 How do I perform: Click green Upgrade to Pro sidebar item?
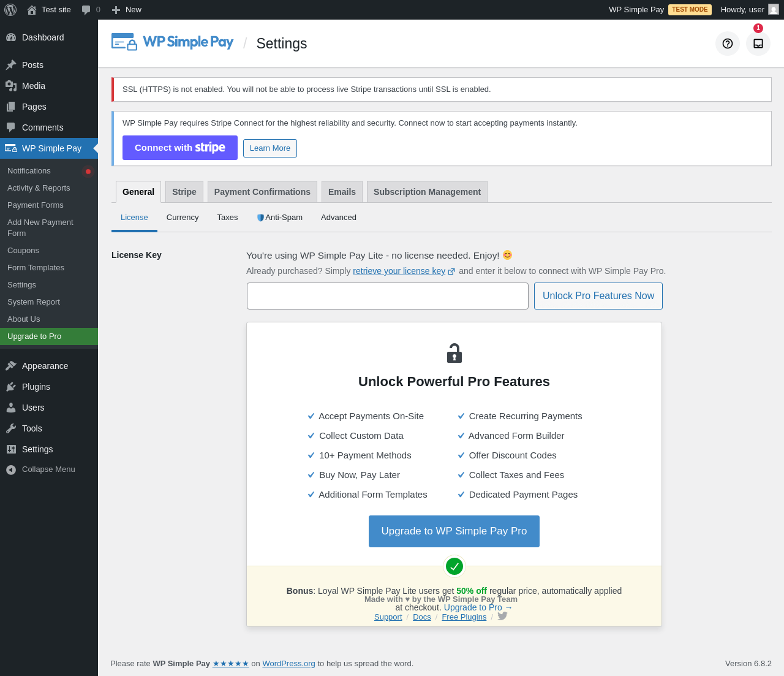tap(49, 336)
